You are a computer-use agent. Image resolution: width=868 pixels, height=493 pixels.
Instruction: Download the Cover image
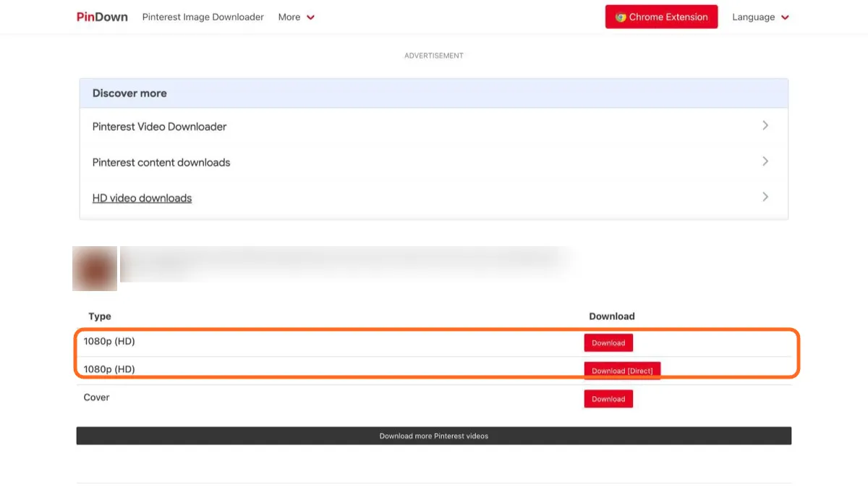click(x=608, y=399)
